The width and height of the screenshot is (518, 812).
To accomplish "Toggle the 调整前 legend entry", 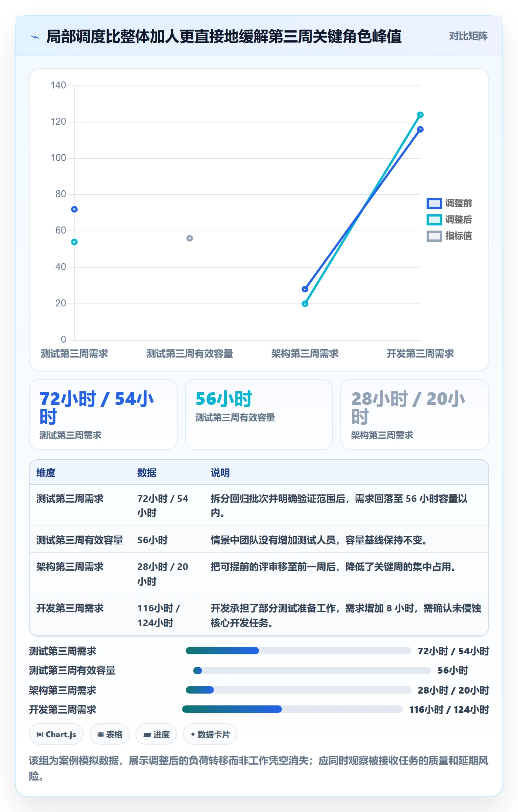I will [x=449, y=203].
